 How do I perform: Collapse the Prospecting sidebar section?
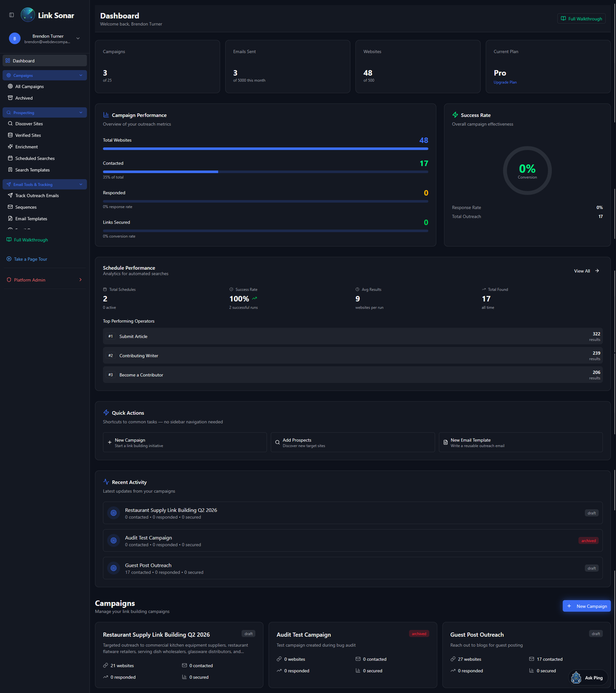[x=44, y=112]
